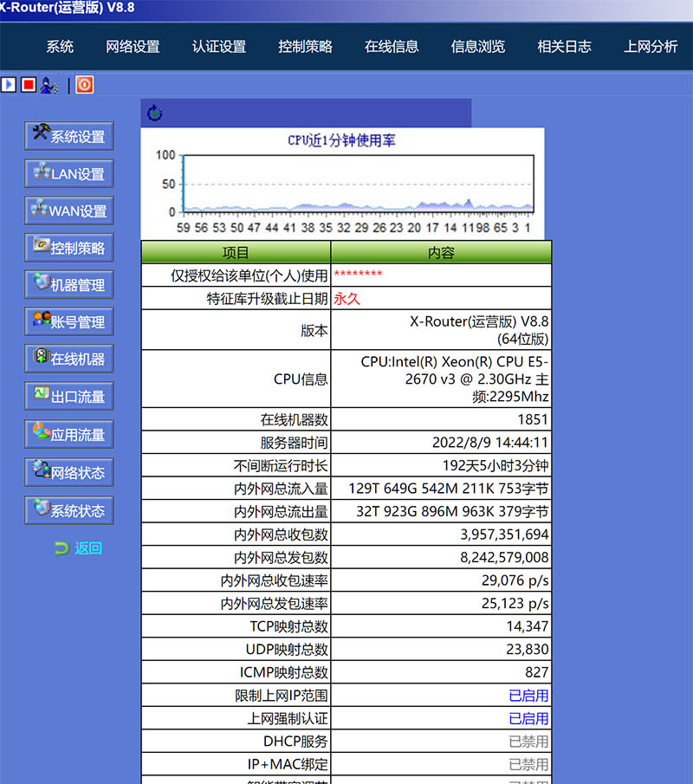The image size is (693, 784).
Task: Click 已禁用 status for DHCP服务
Action: pos(528,742)
